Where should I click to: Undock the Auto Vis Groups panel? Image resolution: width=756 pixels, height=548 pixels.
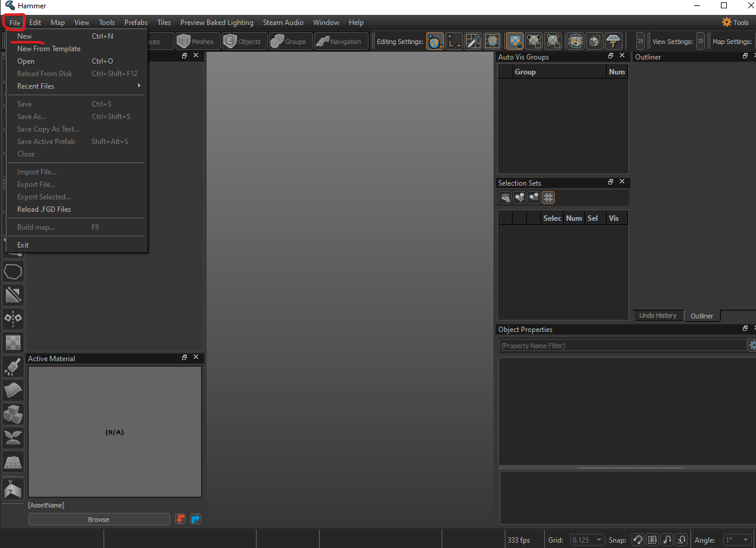pyautogui.click(x=611, y=56)
